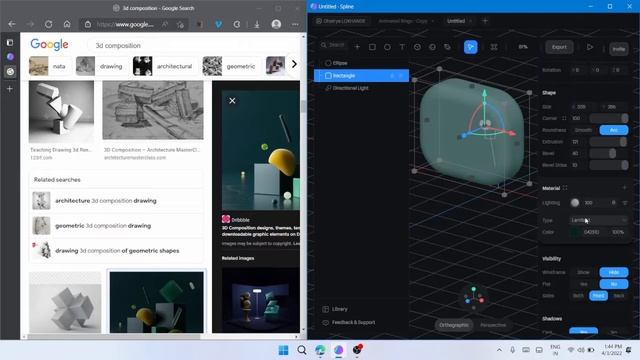
Task: Adjust the Bevel slider
Action: [609, 153]
